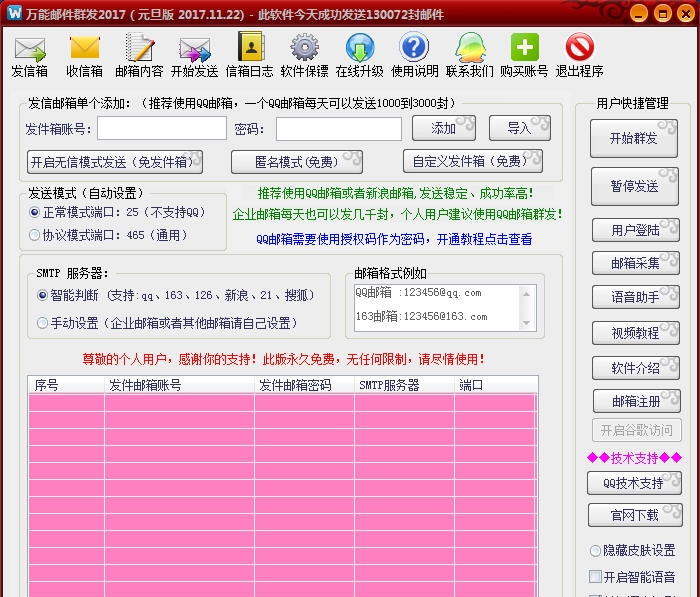
Task: Click 自定义发件箱(免费) button
Action: coord(473,161)
